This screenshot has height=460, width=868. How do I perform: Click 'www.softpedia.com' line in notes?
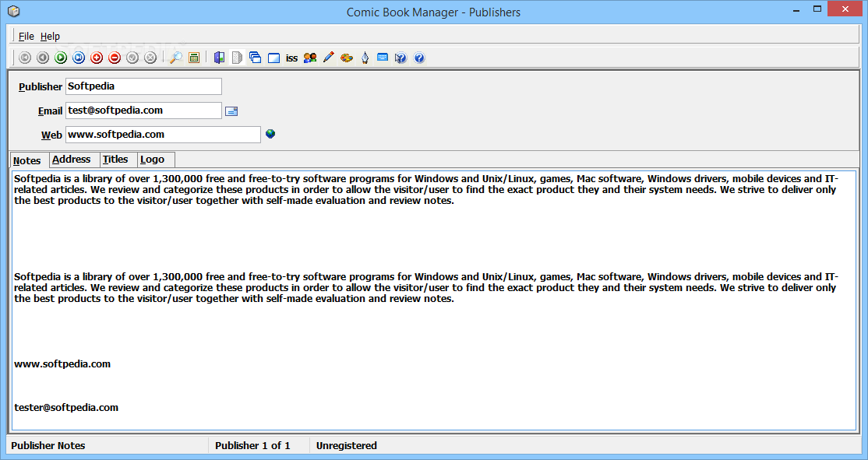62,363
